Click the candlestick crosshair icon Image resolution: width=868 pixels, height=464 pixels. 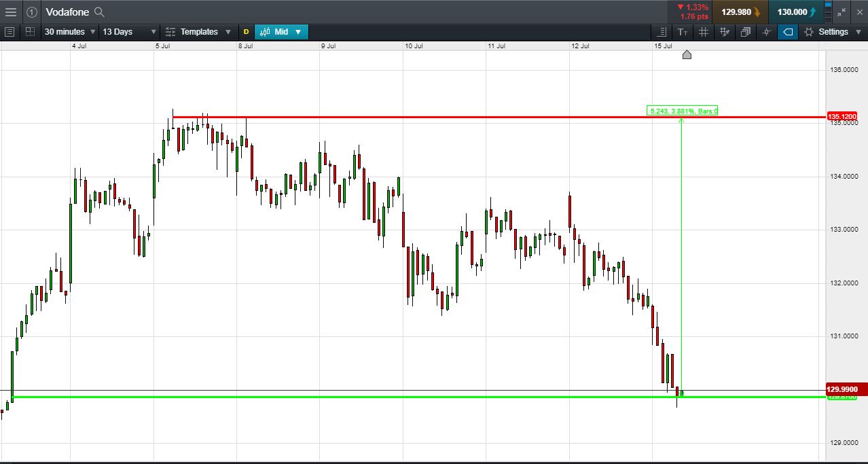[767, 32]
